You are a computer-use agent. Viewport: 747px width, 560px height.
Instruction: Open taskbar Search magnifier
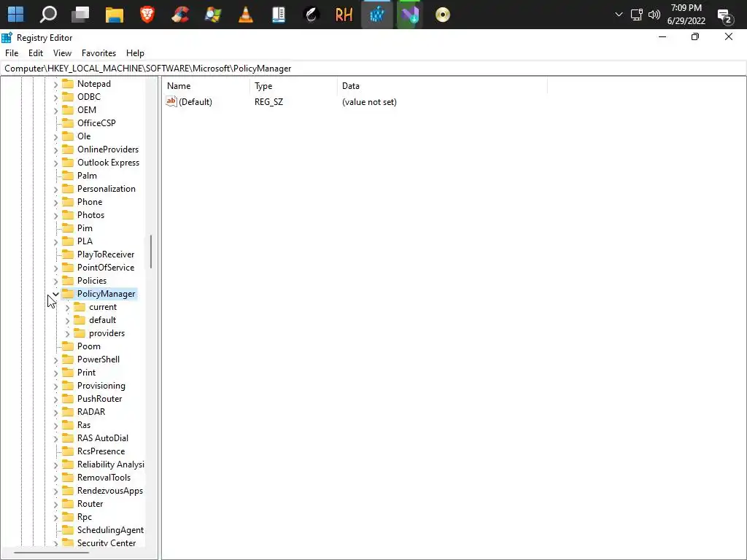[48, 15]
